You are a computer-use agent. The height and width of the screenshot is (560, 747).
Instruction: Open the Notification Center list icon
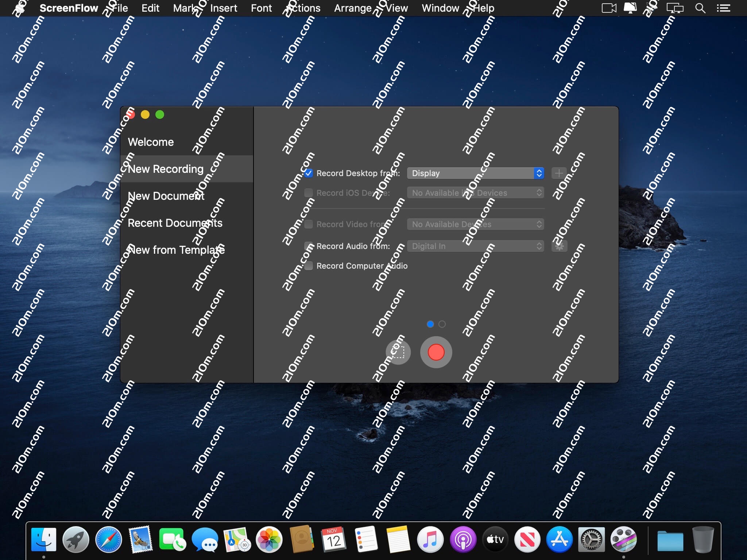point(723,8)
